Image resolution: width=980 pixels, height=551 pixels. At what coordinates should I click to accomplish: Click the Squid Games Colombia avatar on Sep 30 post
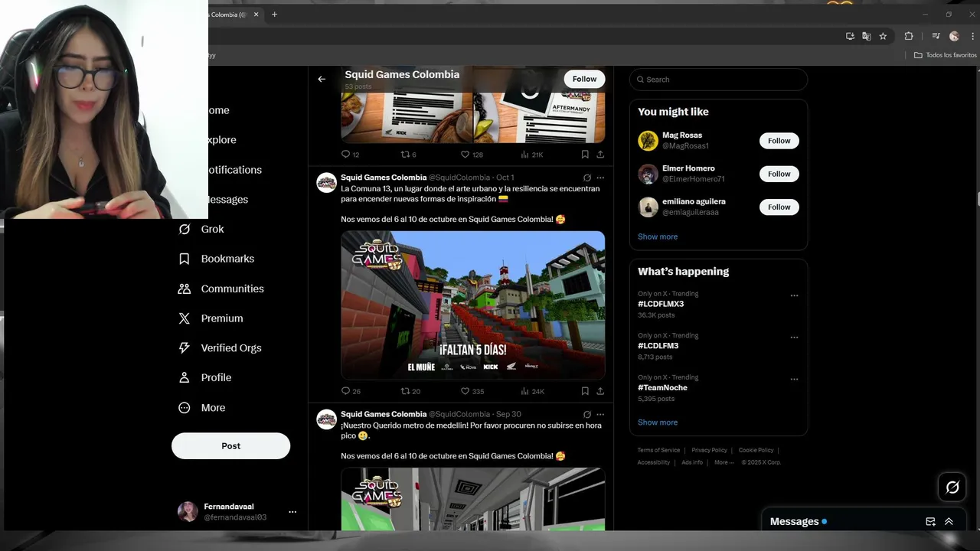(x=327, y=419)
